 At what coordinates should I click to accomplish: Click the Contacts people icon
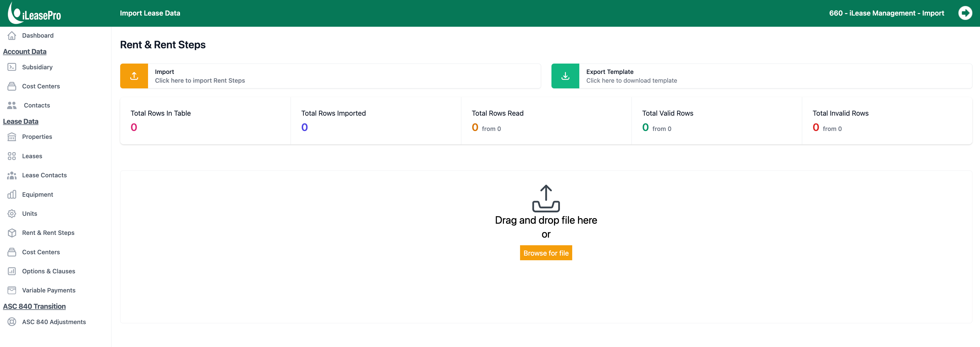coord(12,105)
